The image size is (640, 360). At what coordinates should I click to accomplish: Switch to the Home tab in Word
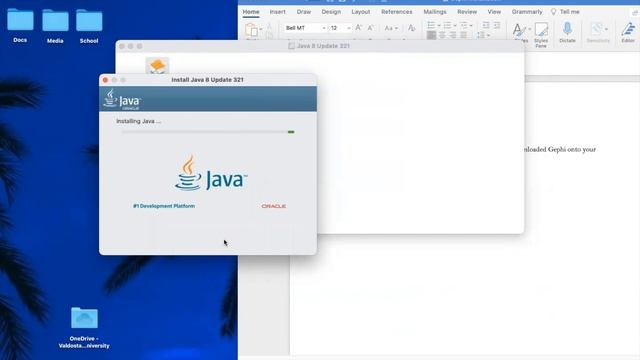(251, 12)
